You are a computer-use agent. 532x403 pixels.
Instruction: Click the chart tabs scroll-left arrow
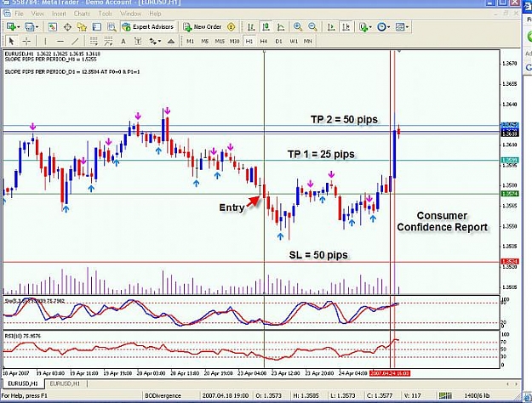(x=507, y=384)
